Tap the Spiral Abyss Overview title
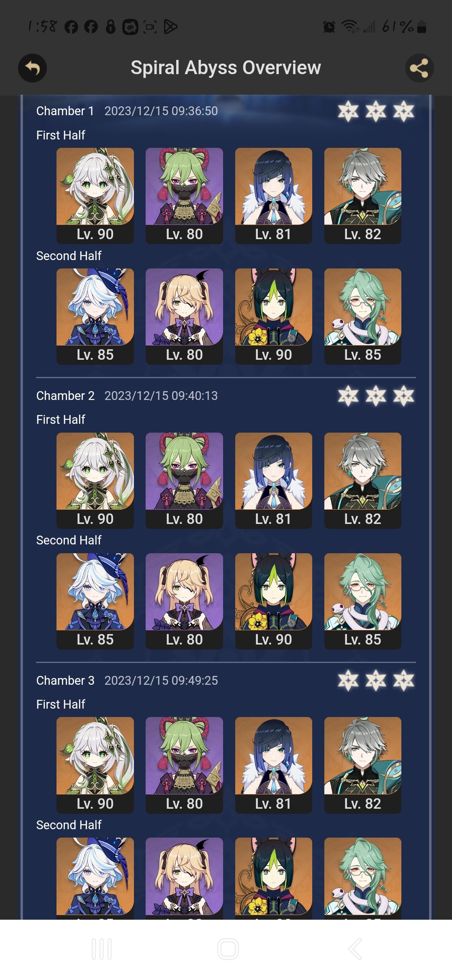The width and height of the screenshot is (452, 980). pos(226,68)
